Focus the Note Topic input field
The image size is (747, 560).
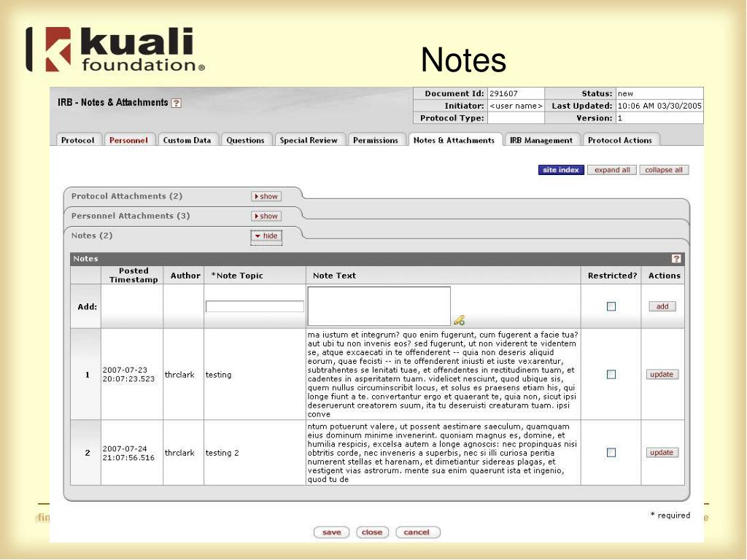tap(255, 306)
